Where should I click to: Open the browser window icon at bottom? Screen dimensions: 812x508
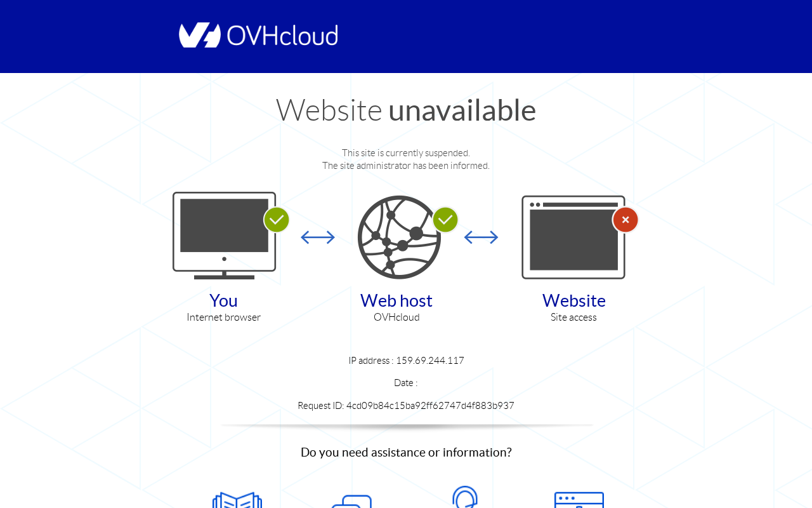(579, 500)
